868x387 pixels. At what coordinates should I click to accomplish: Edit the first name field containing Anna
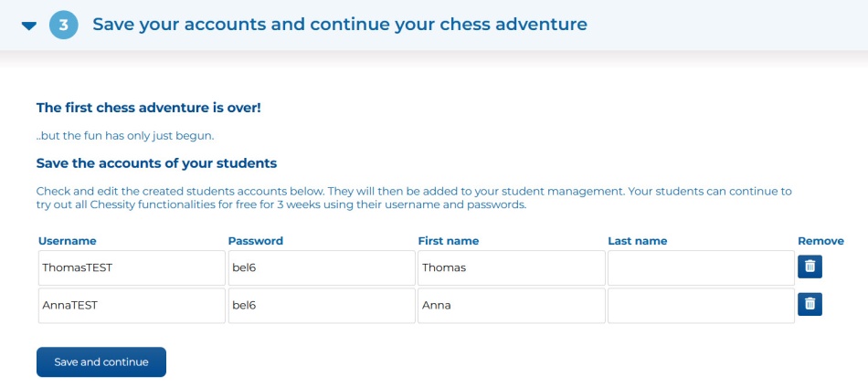pyautogui.click(x=510, y=306)
